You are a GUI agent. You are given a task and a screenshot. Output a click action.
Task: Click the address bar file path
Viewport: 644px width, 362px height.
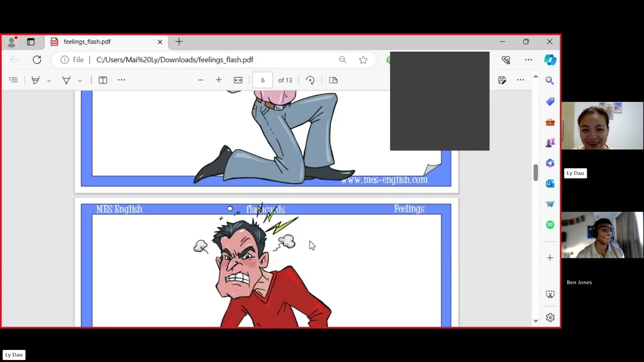click(x=175, y=60)
